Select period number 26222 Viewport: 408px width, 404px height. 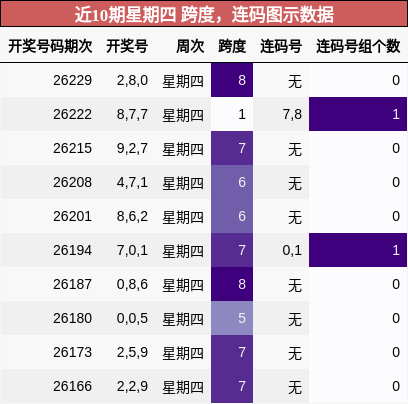[x=72, y=114]
